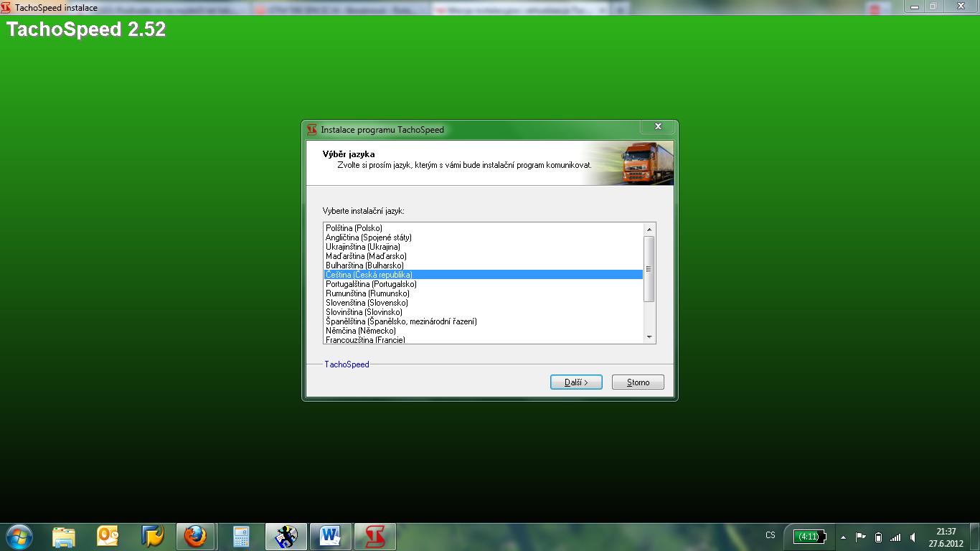Click the TachoSpeed installer taskbar icon
Viewport: 980px width, 551px height.
click(x=375, y=537)
